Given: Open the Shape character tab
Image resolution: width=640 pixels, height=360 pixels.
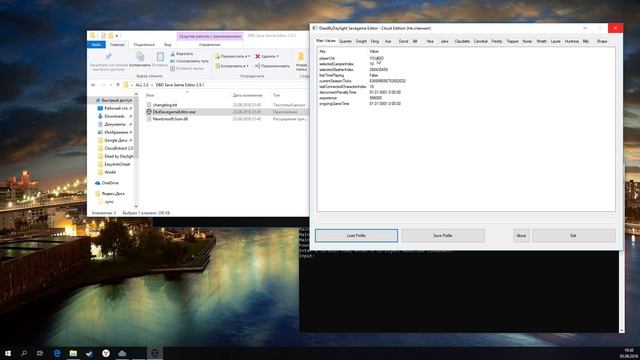Looking at the screenshot, I should (602, 41).
